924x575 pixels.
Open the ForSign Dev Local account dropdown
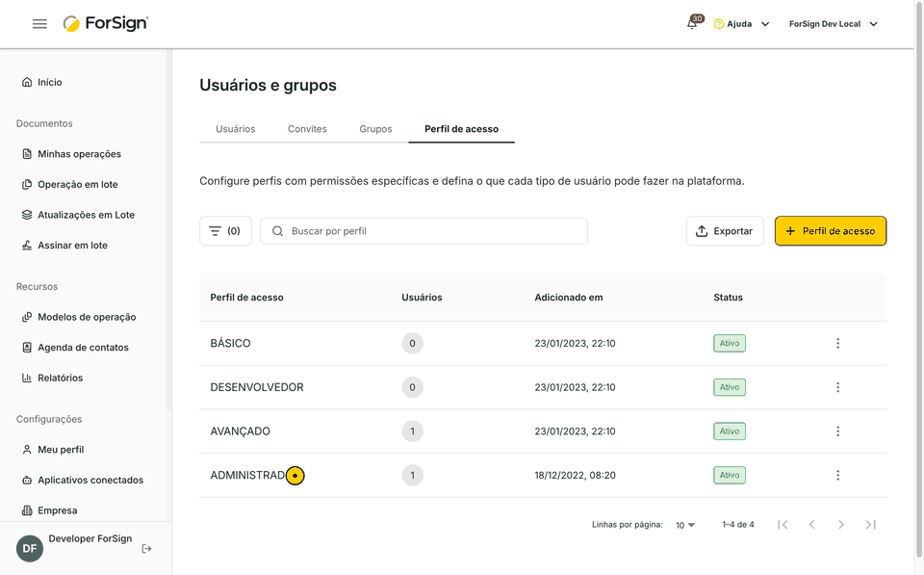[x=834, y=24]
